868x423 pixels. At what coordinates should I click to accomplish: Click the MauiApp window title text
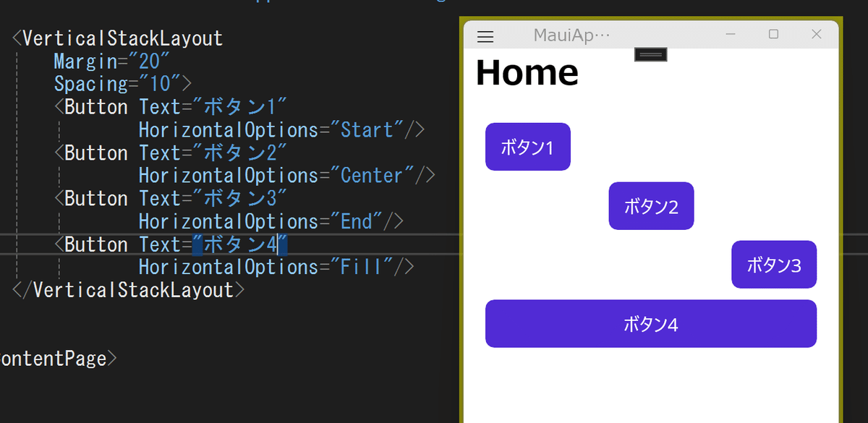(x=571, y=35)
